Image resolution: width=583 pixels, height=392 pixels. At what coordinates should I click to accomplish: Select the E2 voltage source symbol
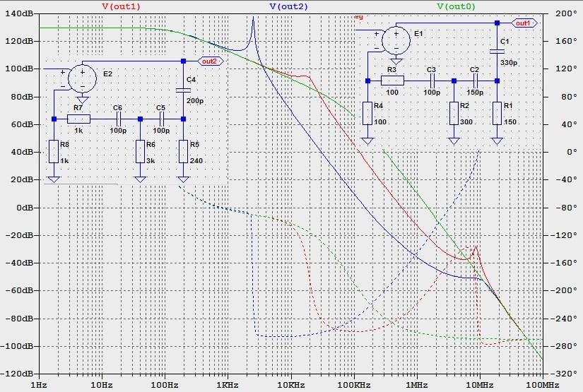83,78
